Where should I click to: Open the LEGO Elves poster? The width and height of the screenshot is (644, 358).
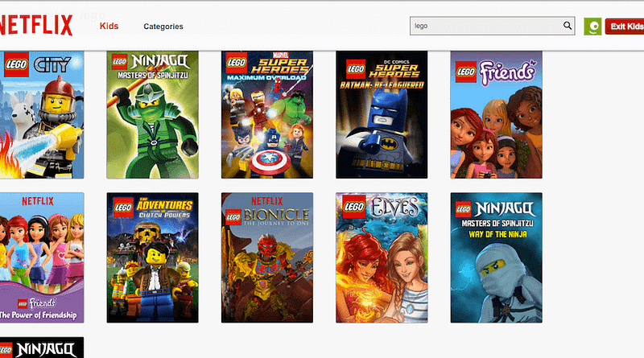point(382,257)
